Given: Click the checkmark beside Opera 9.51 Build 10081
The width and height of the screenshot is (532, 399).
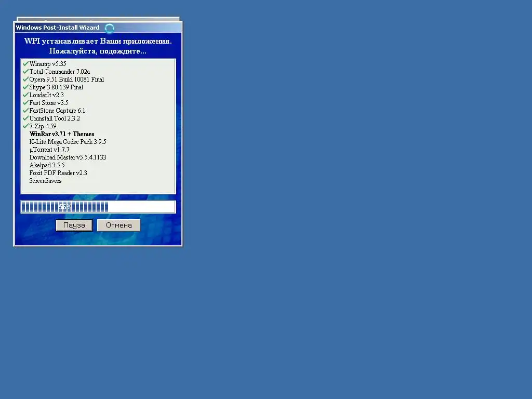Looking at the screenshot, I should point(25,79).
